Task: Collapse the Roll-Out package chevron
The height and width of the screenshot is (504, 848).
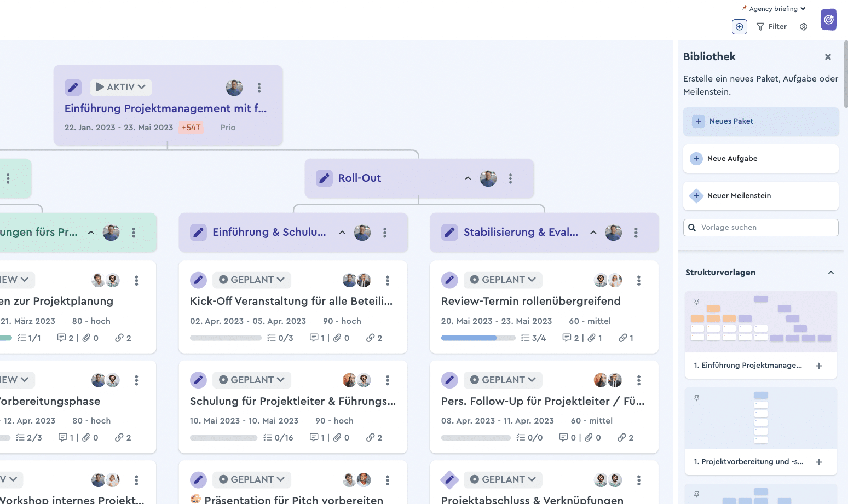Action: [x=468, y=178]
